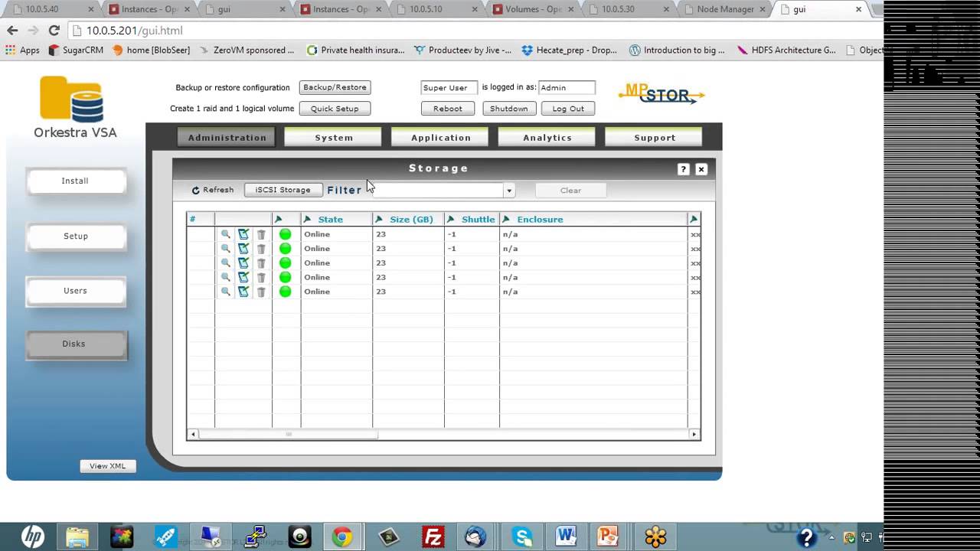Click the right arrow of table scrollbar
The height and width of the screenshot is (551, 980).
(x=694, y=434)
